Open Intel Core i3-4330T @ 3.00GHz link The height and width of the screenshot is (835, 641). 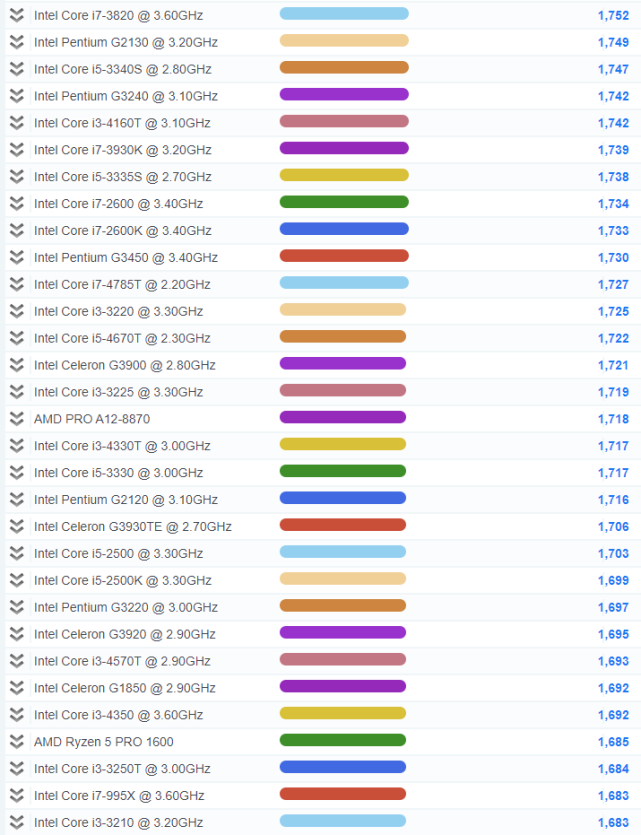pyautogui.click(x=122, y=446)
